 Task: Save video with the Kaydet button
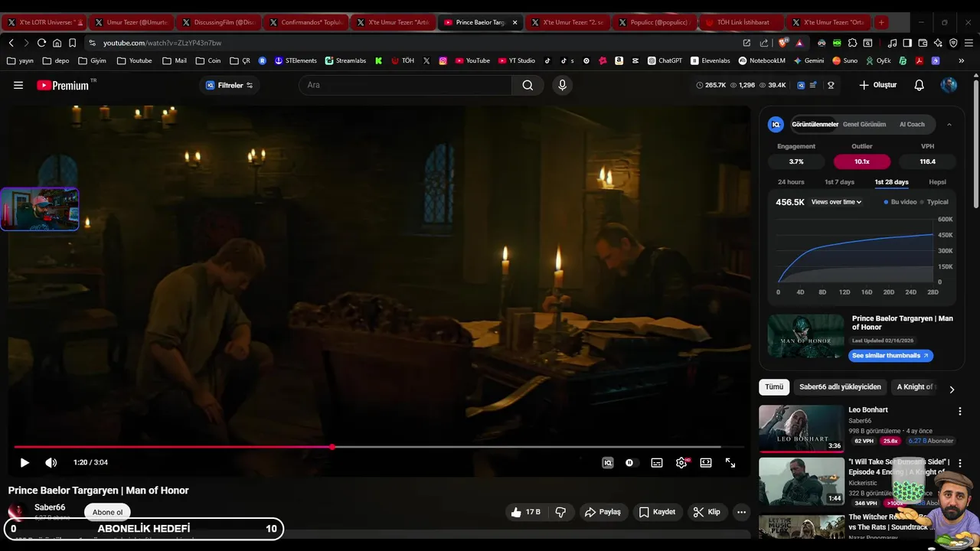coord(657,512)
